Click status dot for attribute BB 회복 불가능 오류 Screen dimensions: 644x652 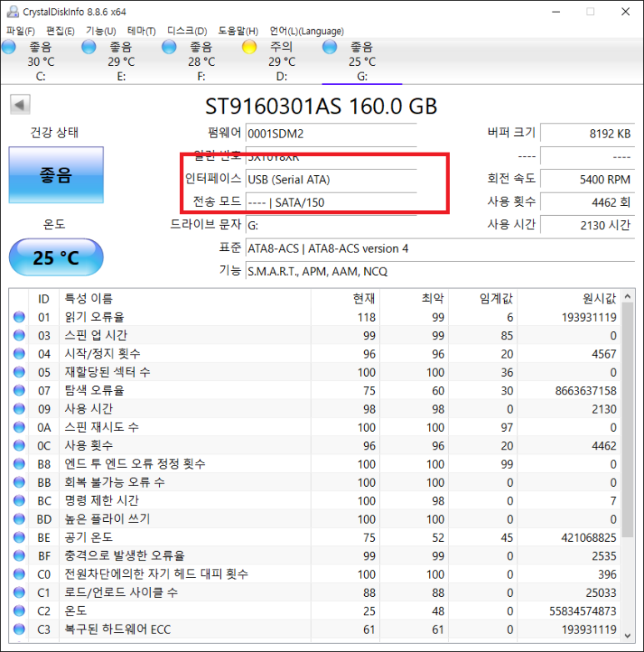click(x=19, y=482)
